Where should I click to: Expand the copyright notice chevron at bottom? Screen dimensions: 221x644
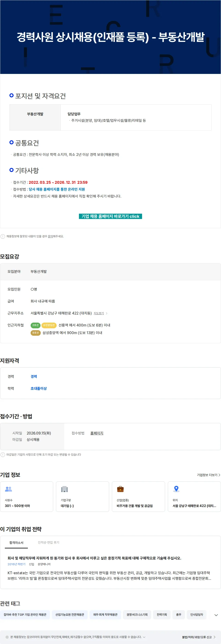144,637
